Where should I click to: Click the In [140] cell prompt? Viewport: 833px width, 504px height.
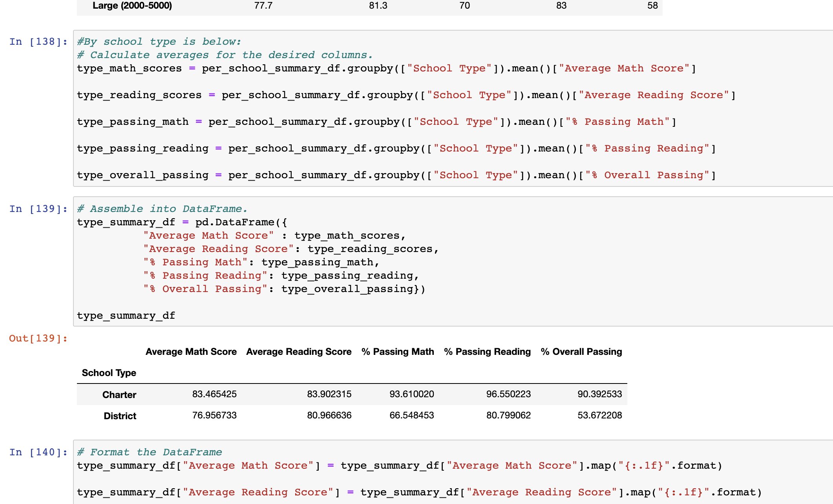click(x=37, y=452)
